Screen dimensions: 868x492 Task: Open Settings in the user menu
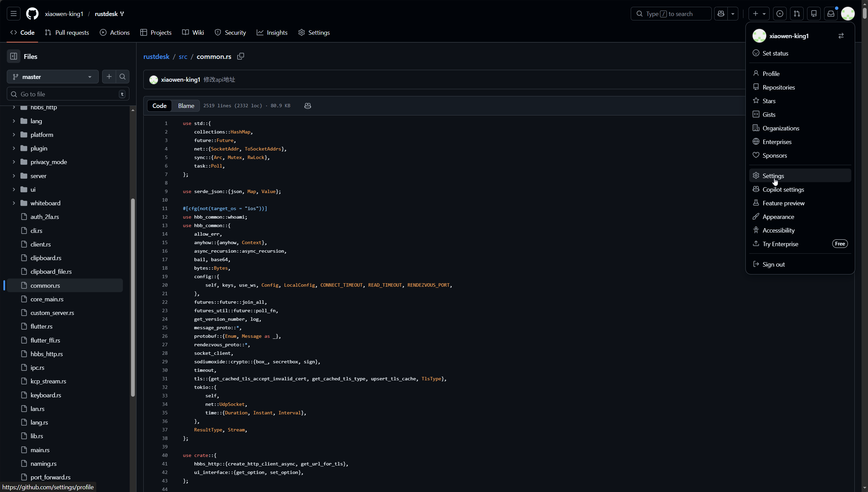[x=773, y=176]
